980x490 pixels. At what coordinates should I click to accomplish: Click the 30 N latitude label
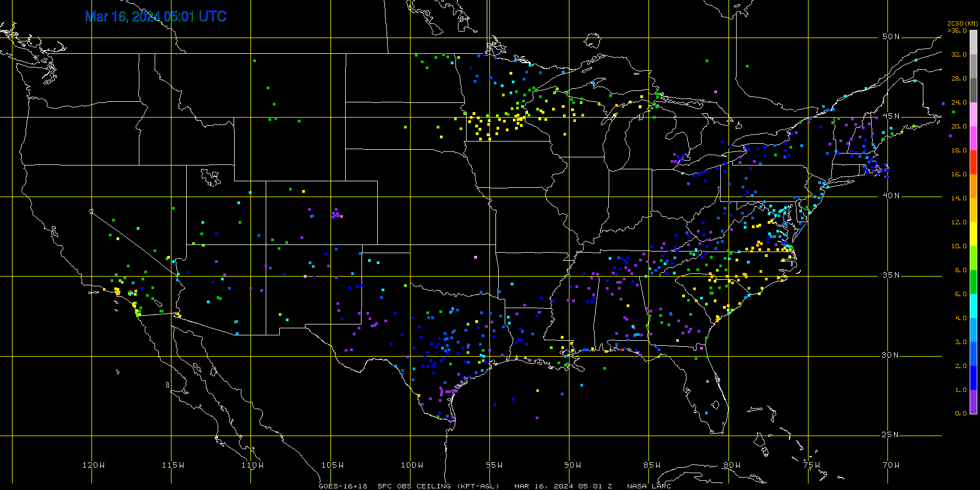click(x=891, y=355)
